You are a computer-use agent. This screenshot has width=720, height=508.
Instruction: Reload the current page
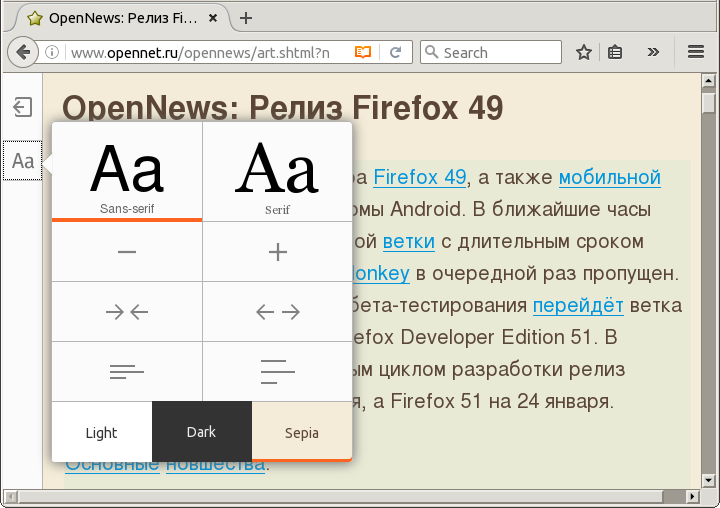[395, 52]
